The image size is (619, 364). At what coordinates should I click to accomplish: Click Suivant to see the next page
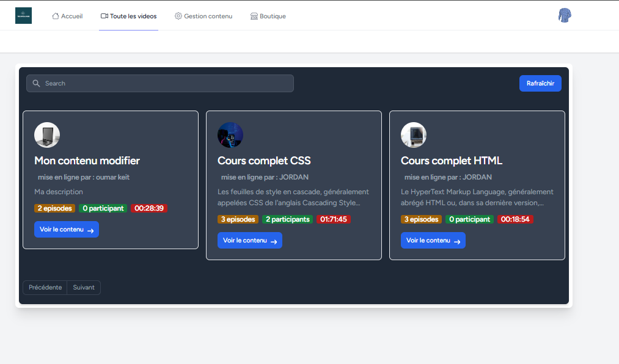point(84,288)
